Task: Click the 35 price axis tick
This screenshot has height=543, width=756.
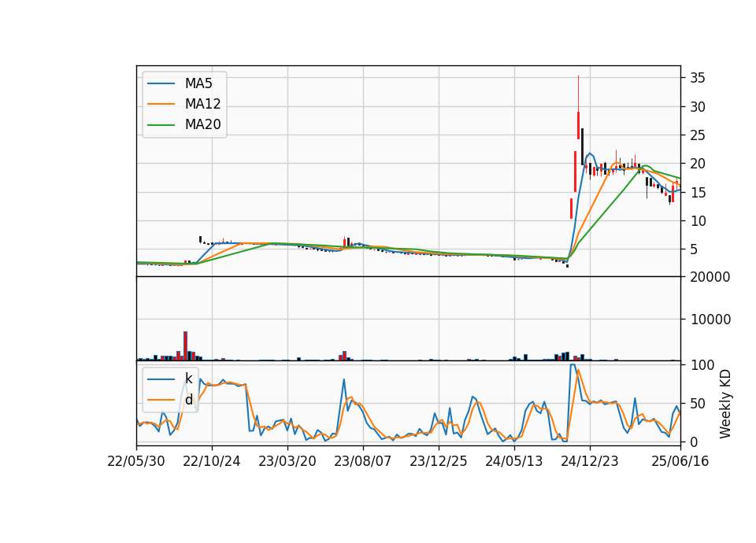Action: 697,78
